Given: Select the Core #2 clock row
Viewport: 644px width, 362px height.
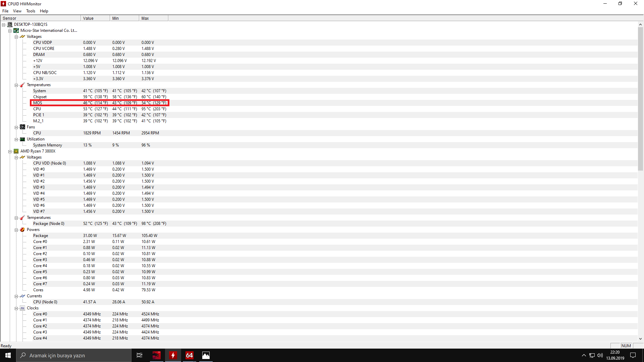Looking at the screenshot, I should point(319,326).
